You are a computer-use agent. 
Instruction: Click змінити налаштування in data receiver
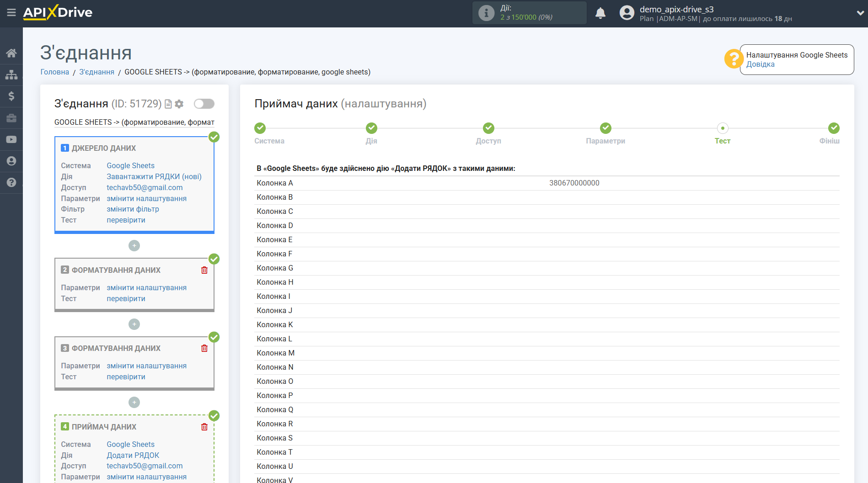click(147, 477)
